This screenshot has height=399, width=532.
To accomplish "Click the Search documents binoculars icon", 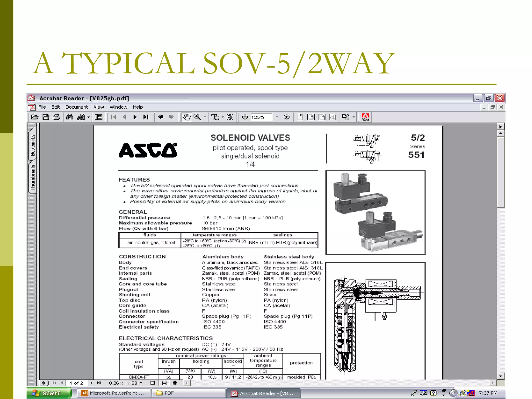I will (81, 117).
